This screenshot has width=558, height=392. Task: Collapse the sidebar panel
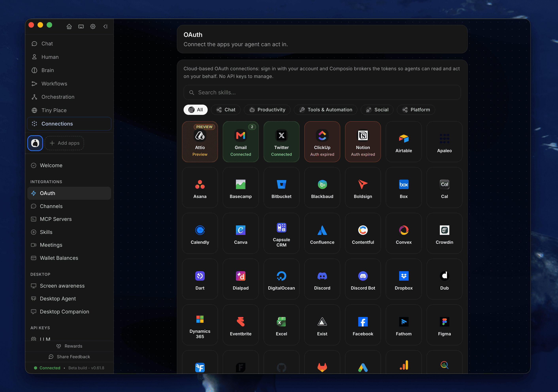[x=105, y=26]
